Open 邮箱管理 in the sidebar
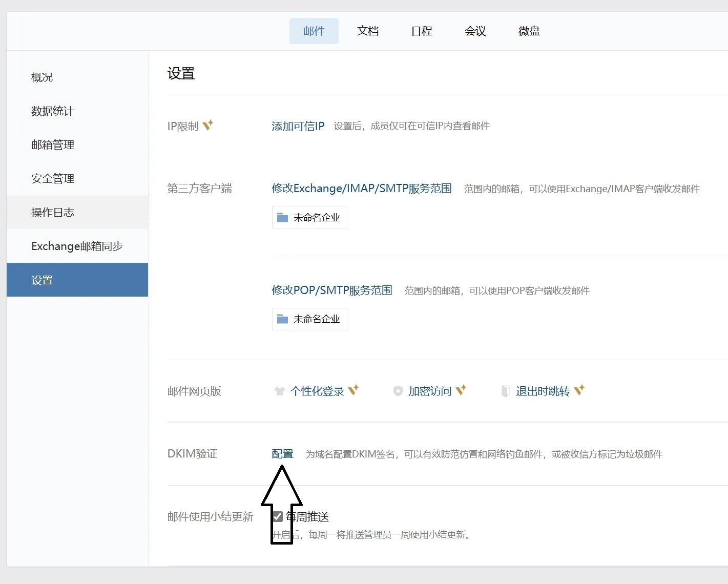This screenshot has width=728, height=584. coord(53,145)
